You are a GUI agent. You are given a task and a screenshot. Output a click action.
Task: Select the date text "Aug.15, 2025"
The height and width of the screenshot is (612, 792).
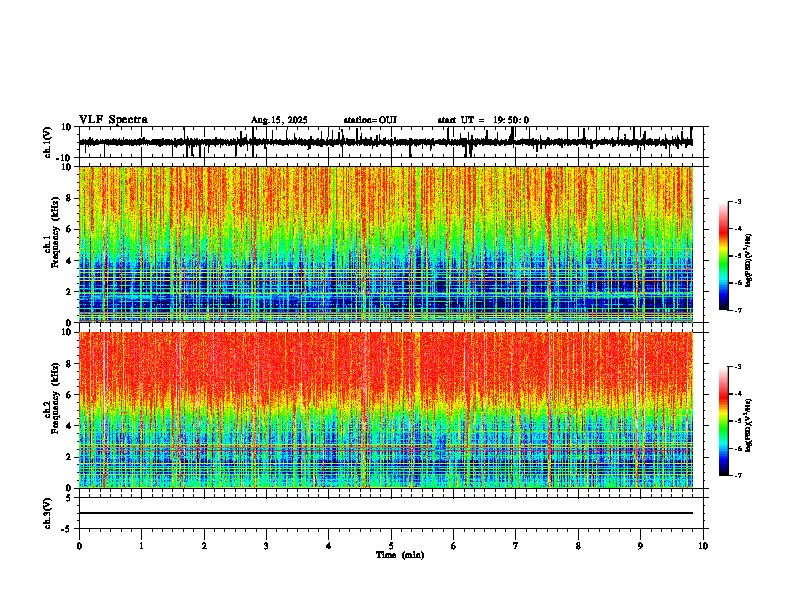(279, 120)
